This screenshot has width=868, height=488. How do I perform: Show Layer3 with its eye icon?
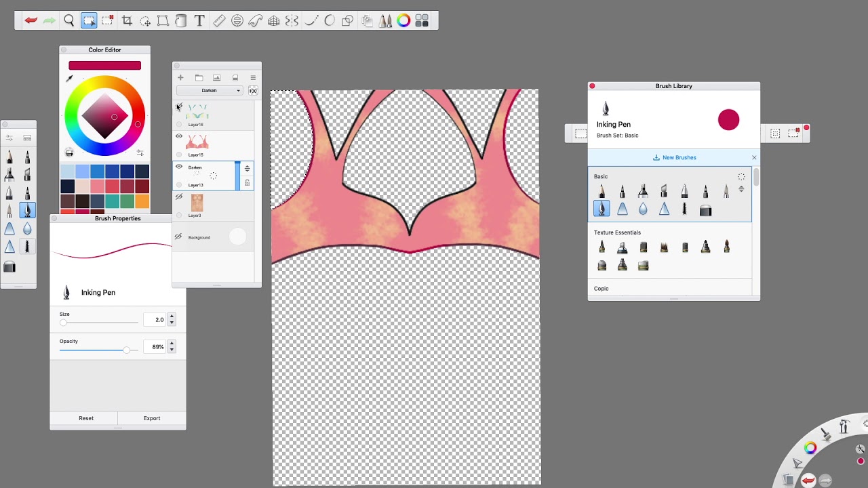coord(179,197)
